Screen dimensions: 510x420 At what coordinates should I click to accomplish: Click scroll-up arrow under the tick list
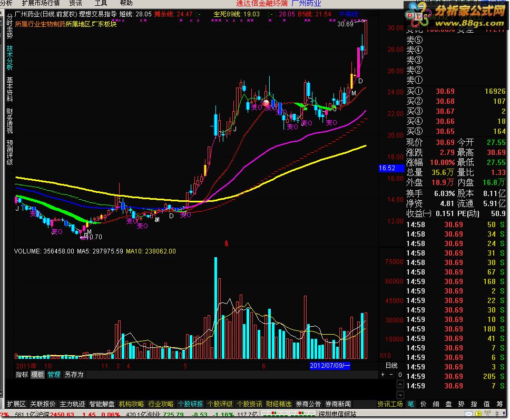click(400, 384)
